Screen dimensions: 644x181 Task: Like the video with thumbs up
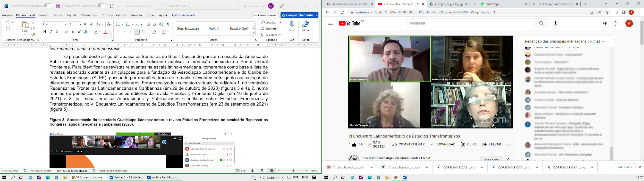coord(354,144)
